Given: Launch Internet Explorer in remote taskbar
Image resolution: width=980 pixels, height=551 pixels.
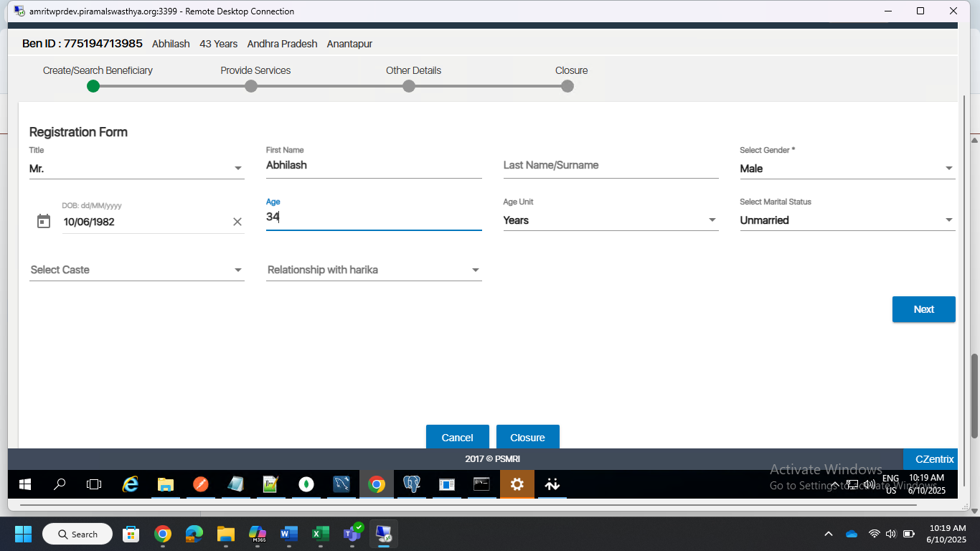Looking at the screenshot, I should point(130,484).
